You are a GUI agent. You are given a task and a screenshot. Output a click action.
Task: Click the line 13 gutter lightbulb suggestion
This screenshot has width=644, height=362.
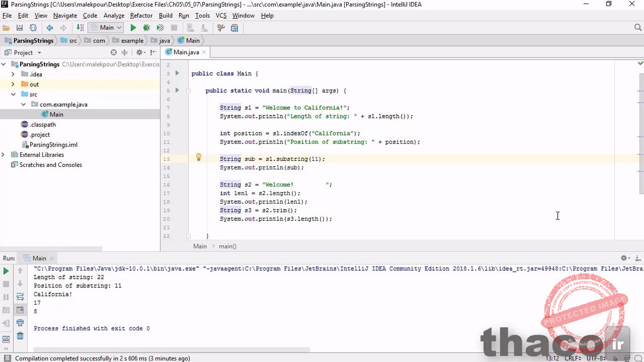coord(198,157)
